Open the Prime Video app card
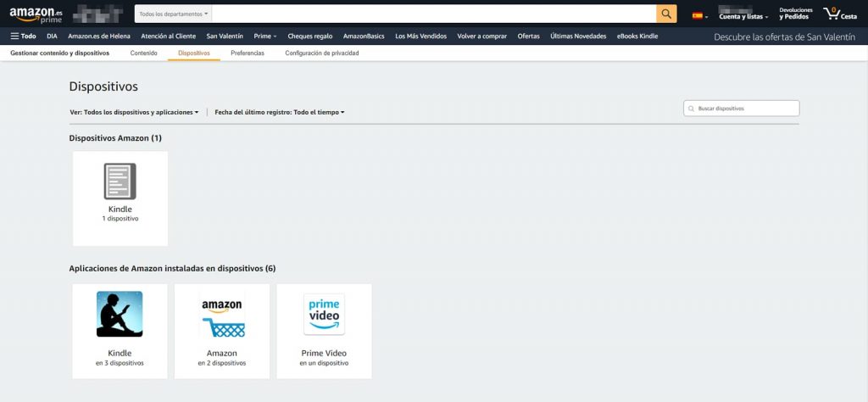This screenshot has height=402, width=868. coord(324,331)
